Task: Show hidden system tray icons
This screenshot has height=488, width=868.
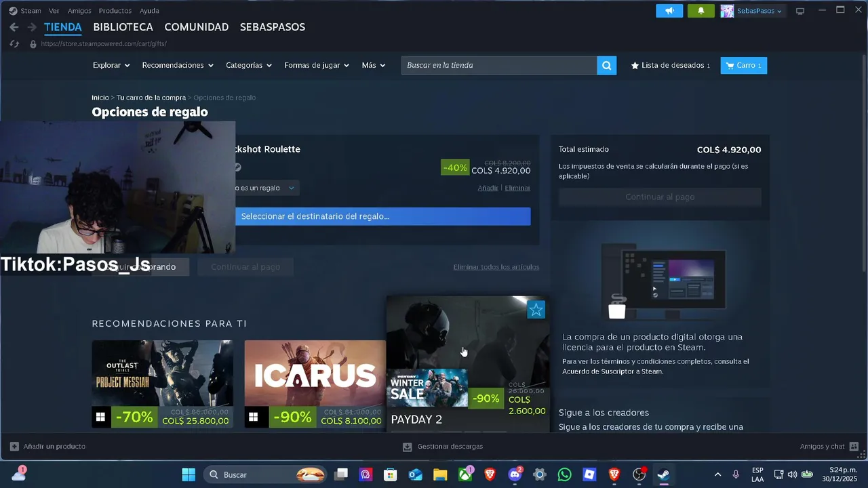Action: (717, 474)
